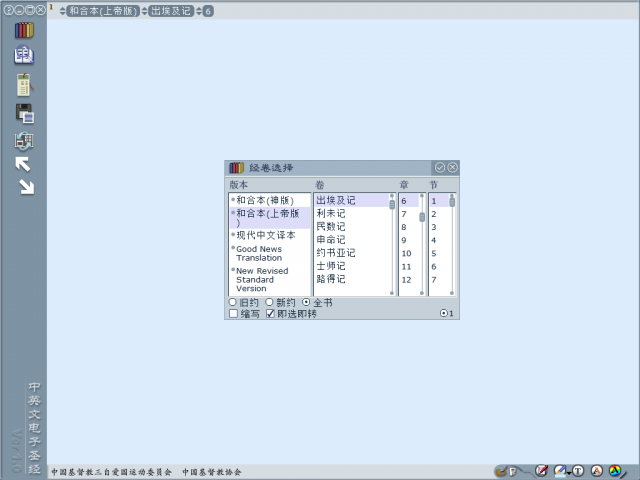Screen dimensions: 640x480
Task: Select book 申命记
Action: click(x=351, y=240)
